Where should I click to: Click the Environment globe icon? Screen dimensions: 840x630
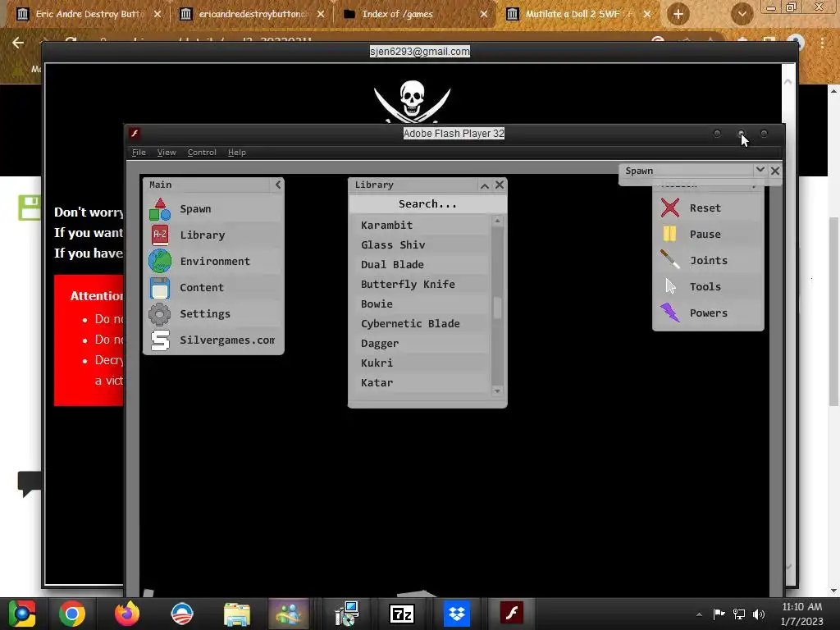(x=160, y=262)
